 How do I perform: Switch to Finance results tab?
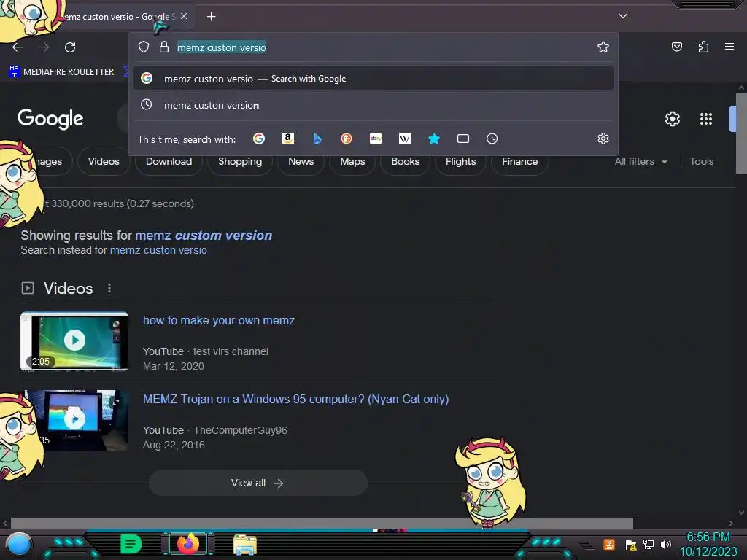[519, 161]
